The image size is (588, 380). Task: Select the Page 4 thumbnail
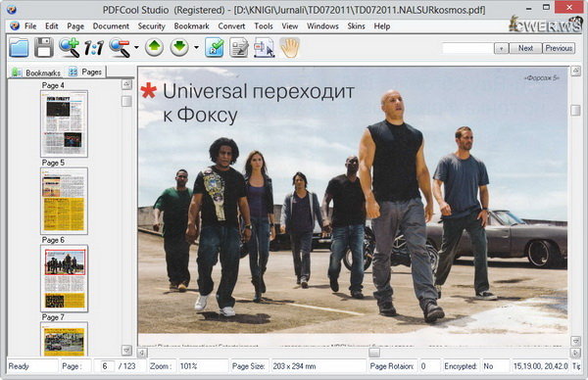click(x=64, y=123)
